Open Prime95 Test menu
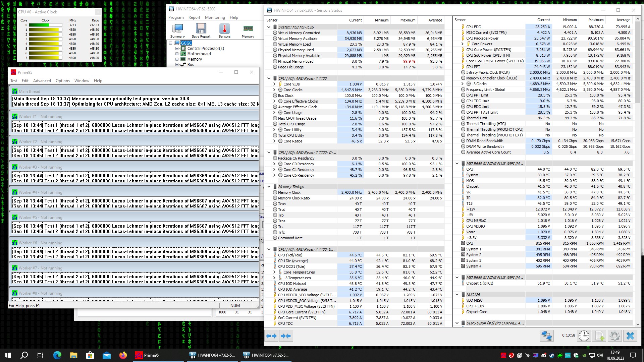 (x=14, y=81)
